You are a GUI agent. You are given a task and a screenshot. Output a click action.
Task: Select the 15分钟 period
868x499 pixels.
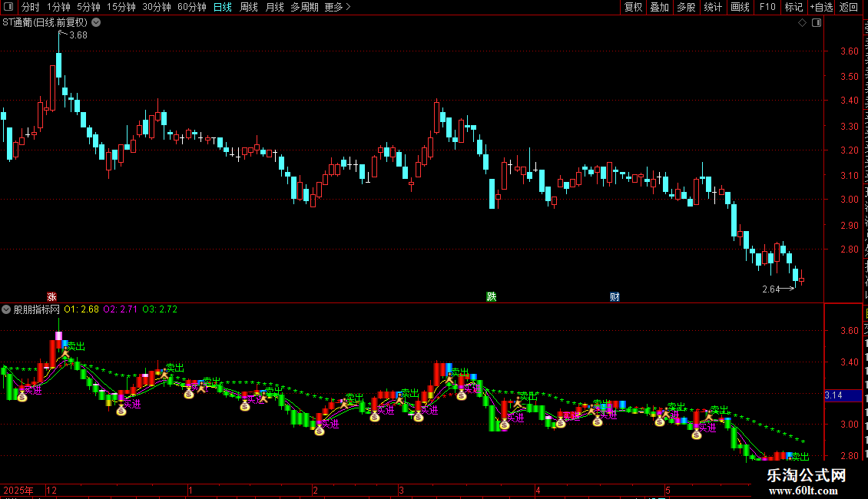tap(121, 7)
